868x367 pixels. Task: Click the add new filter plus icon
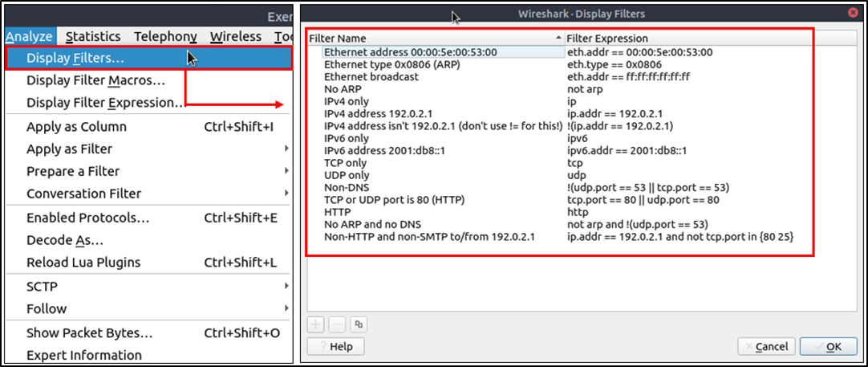[317, 324]
